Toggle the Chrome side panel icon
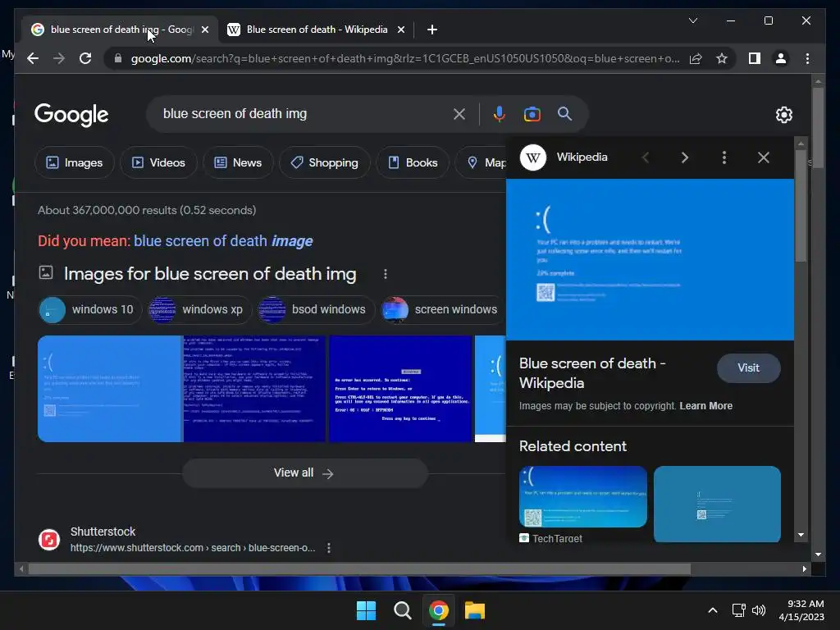This screenshot has height=630, width=840. (755, 58)
